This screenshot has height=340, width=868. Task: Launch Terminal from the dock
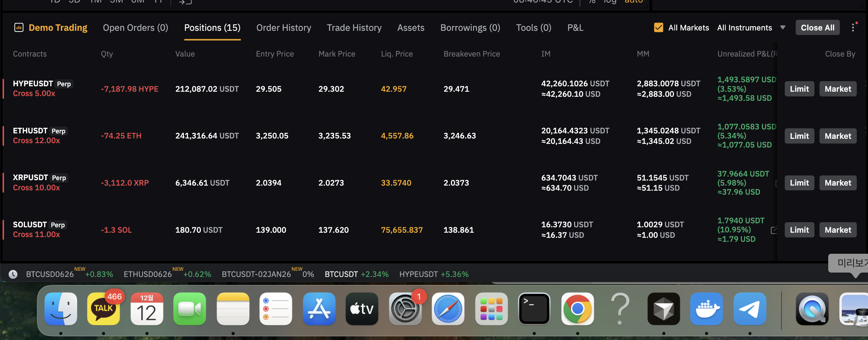coord(534,309)
